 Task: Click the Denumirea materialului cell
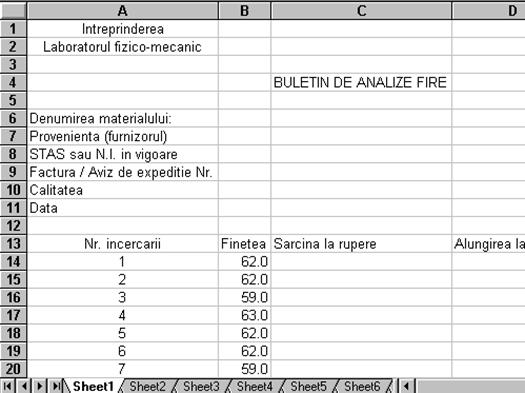[x=123, y=118]
